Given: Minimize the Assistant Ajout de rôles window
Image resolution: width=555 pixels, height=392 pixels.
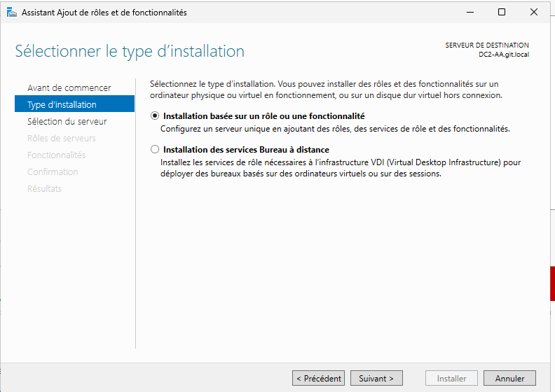Looking at the screenshot, I should point(470,13).
